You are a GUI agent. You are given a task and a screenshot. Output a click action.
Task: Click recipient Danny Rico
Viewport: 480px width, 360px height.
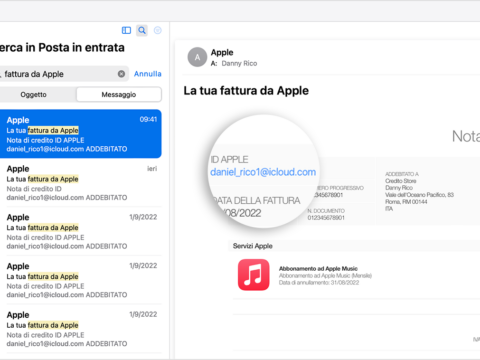(x=239, y=63)
